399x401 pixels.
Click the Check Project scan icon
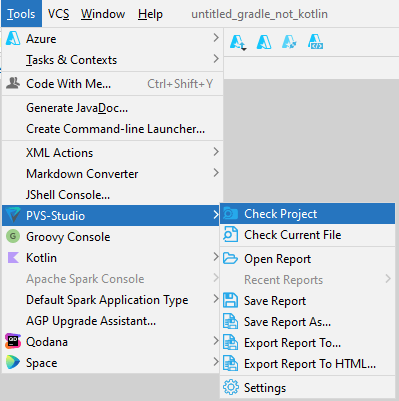click(x=230, y=214)
